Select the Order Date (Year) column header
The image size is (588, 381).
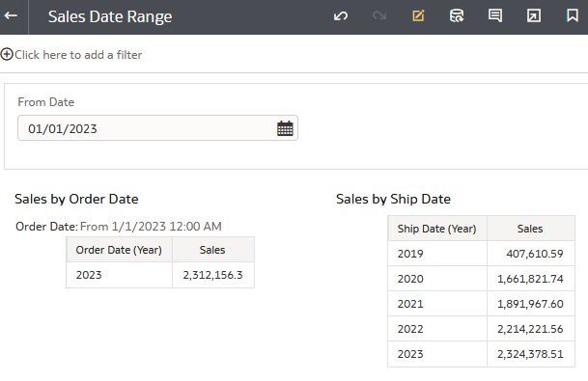119,250
